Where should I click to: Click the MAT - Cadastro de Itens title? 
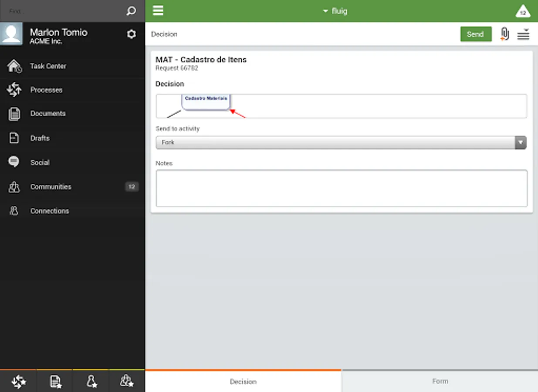tap(201, 60)
